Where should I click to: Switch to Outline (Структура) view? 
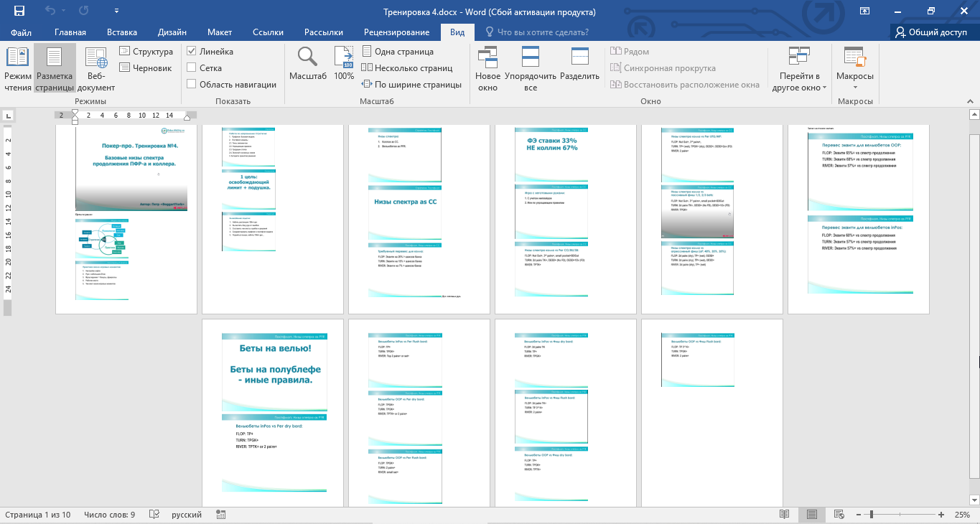click(146, 52)
